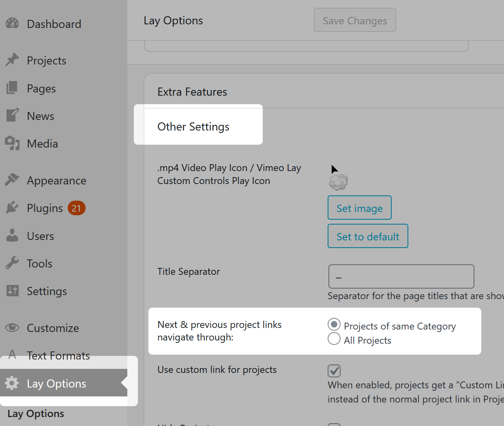Click the Pages icon in sidebar

tap(13, 88)
